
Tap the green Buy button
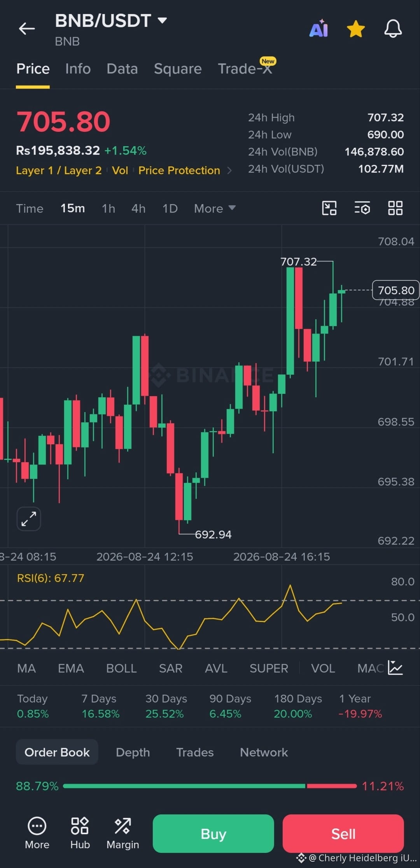213,833
